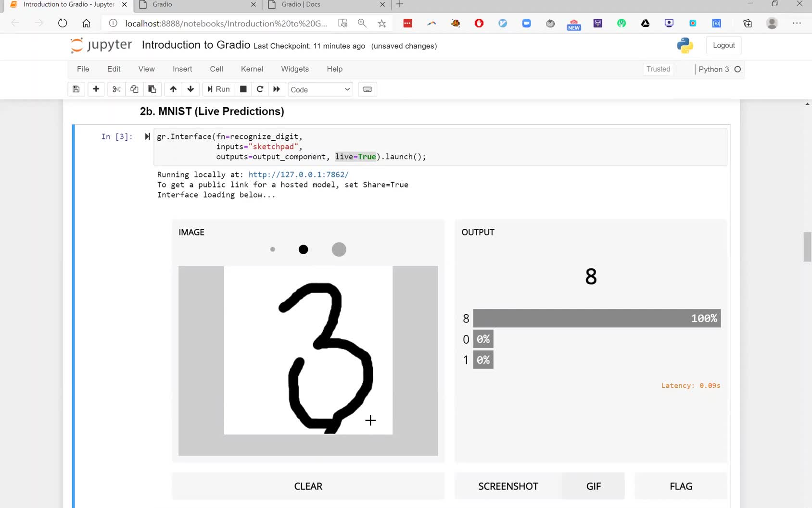
Task: Cut the selected cell with scissors icon
Action: click(x=115, y=89)
